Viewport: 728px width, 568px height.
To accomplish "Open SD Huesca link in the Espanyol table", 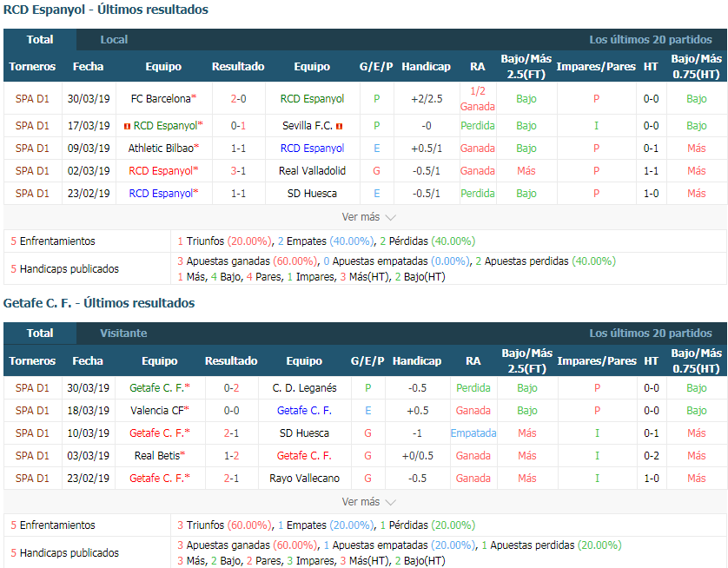I will tap(312, 194).
